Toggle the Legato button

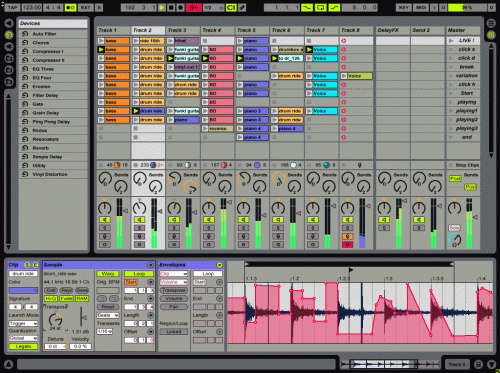tap(23, 347)
